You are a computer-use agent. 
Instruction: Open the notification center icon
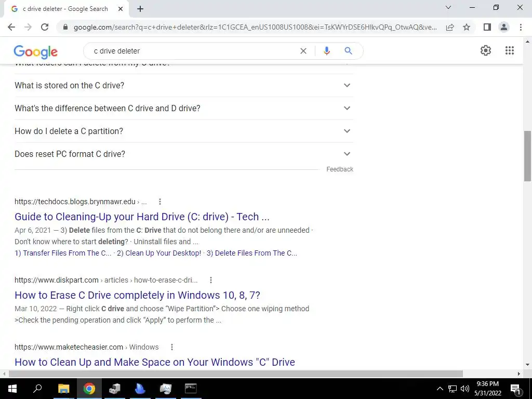pos(515,389)
